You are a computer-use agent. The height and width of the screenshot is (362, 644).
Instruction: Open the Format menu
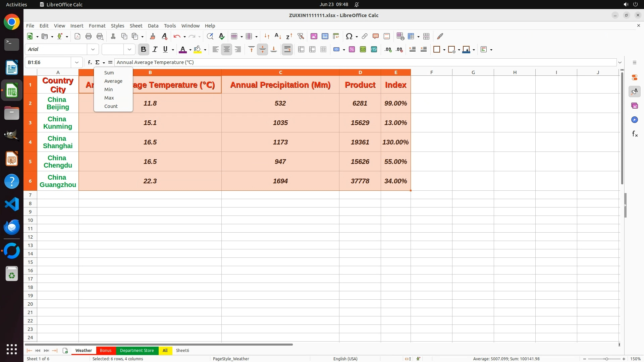97,26
